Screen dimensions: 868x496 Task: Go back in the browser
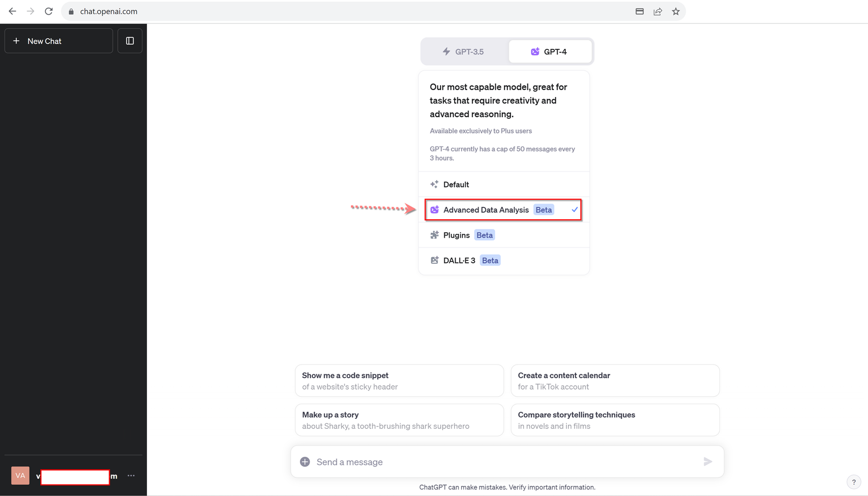pyautogui.click(x=12, y=11)
